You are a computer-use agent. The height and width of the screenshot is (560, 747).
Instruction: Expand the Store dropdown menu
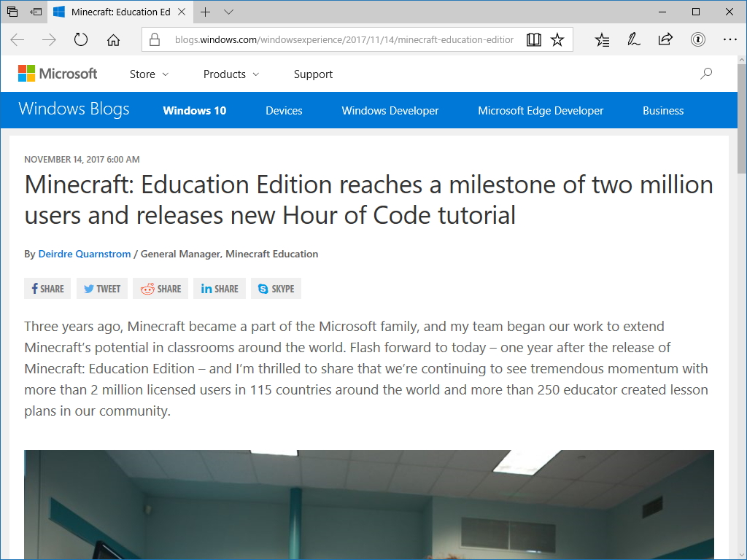coord(148,74)
